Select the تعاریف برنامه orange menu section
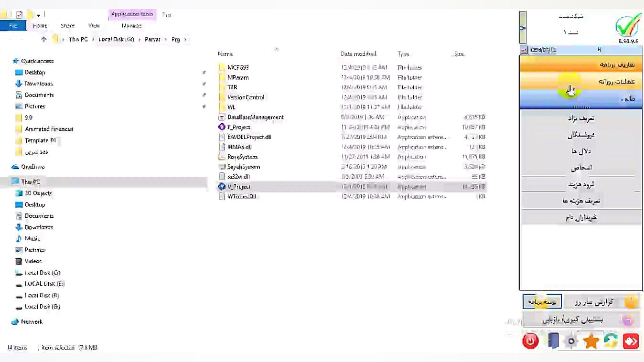The height and width of the screenshot is (362, 644). (581, 64)
